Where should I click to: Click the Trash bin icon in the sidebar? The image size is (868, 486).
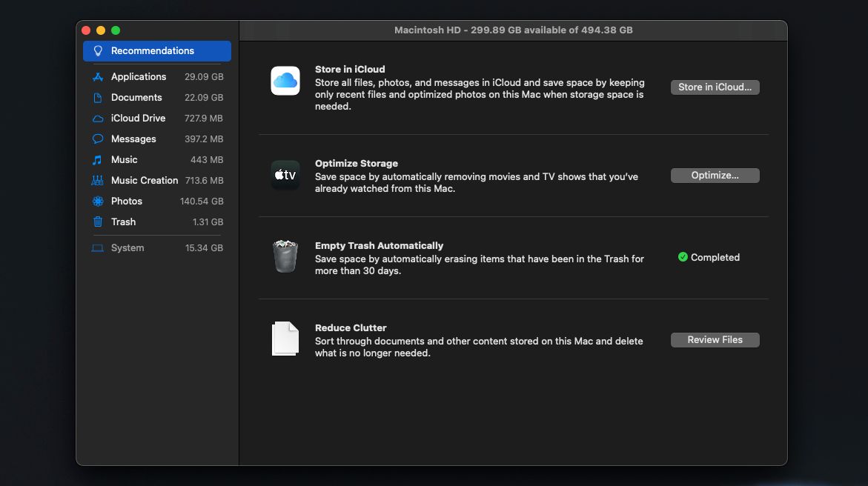[99, 222]
